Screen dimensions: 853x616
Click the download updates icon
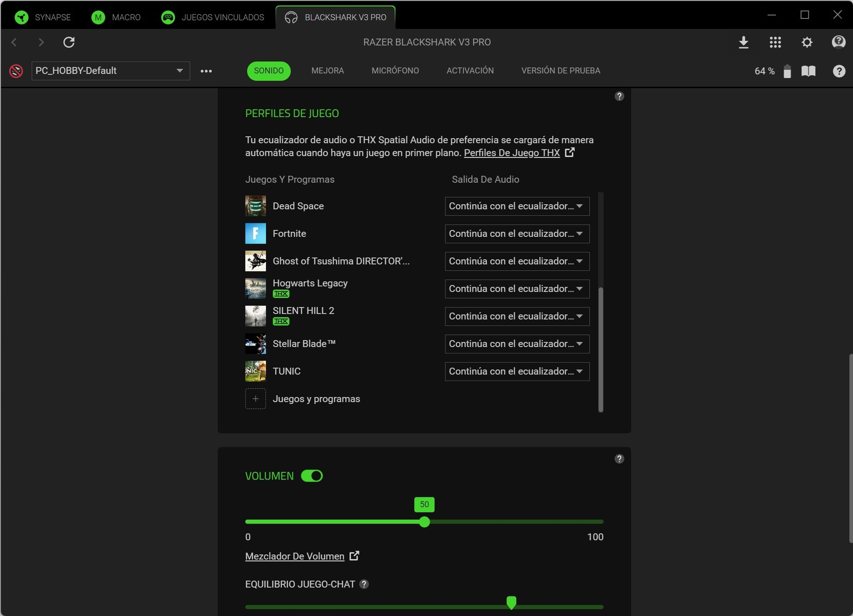point(743,42)
